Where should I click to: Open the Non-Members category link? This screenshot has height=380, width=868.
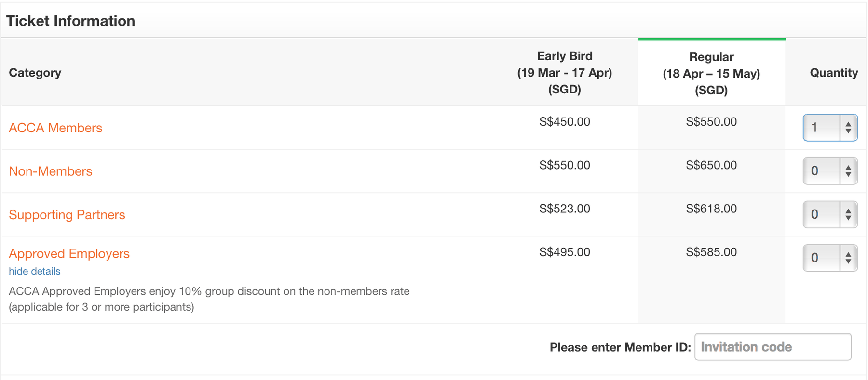[x=51, y=171]
